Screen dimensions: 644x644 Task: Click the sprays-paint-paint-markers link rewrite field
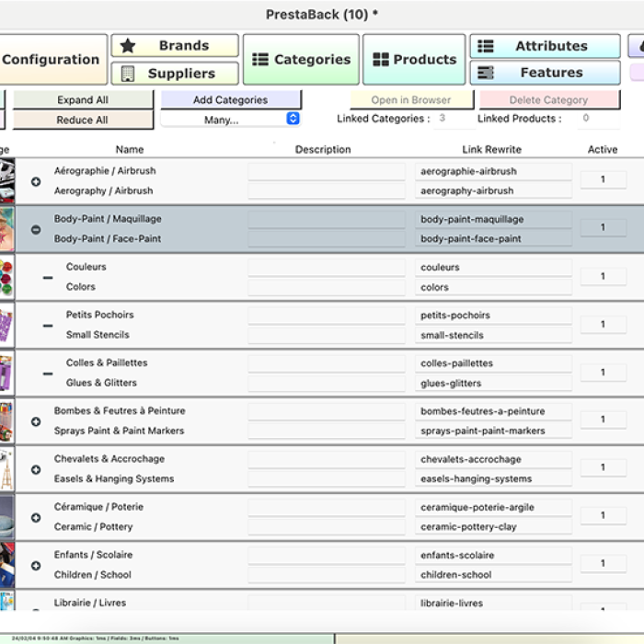click(x=493, y=431)
